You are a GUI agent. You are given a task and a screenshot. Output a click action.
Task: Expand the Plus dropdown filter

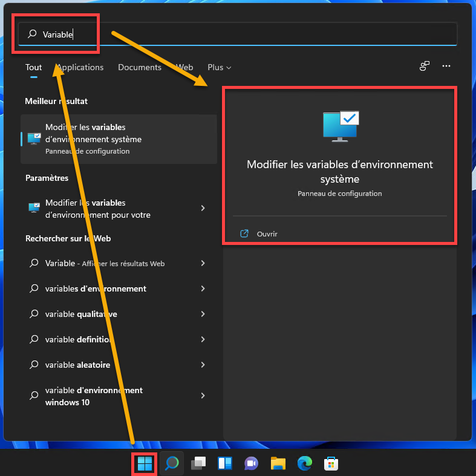click(x=219, y=67)
